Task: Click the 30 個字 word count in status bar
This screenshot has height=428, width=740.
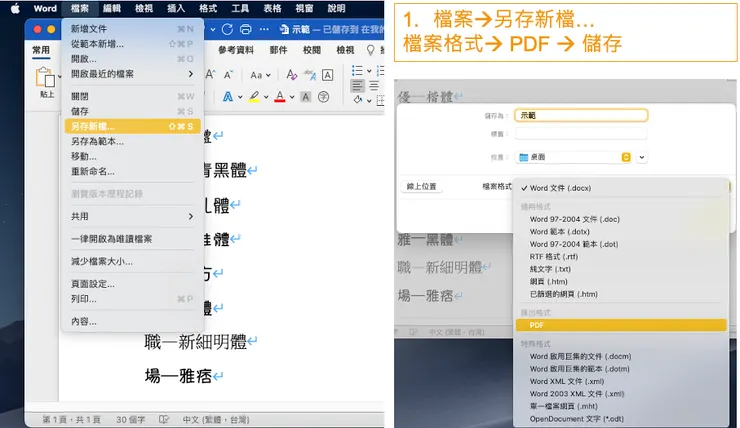Action: point(131,420)
